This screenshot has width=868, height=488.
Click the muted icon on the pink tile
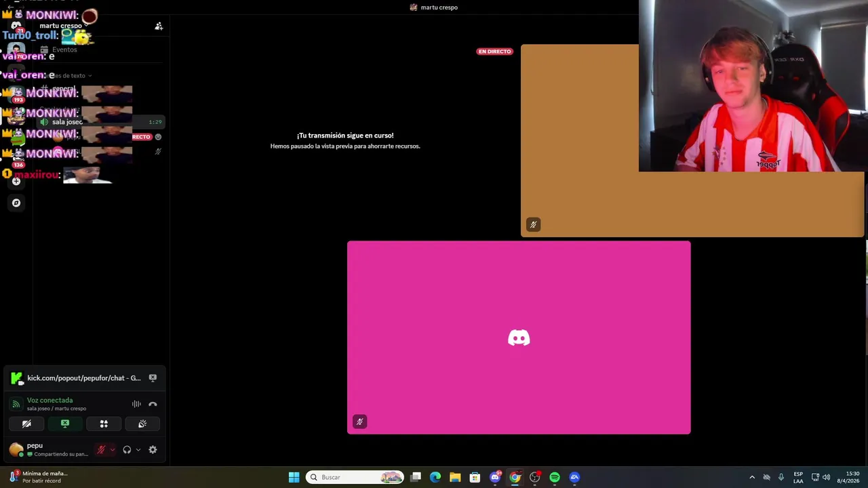(x=359, y=422)
